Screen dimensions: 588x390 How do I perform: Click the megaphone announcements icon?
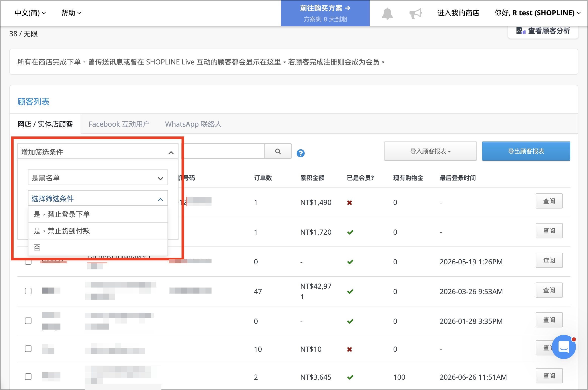[416, 13]
